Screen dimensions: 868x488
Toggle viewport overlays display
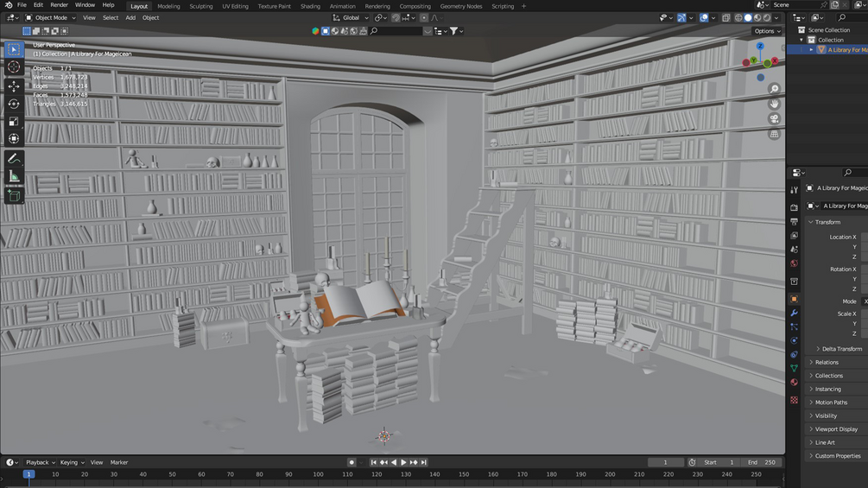pyautogui.click(x=704, y=17)
